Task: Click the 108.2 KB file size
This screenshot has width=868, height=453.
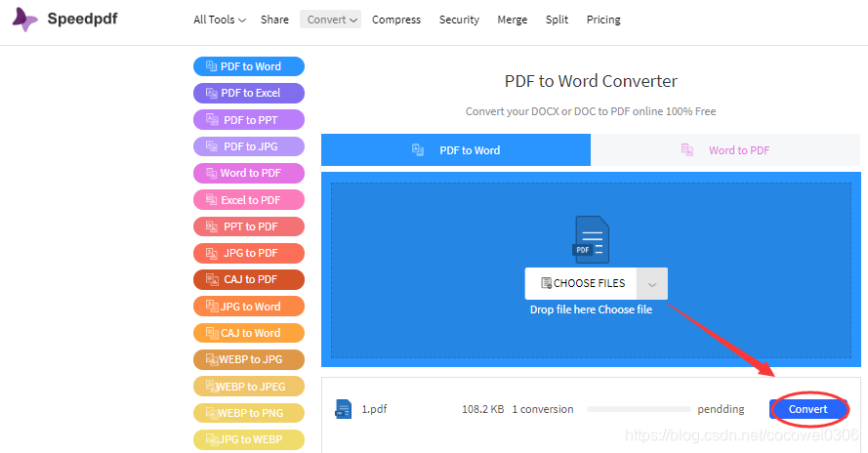Action: pyautogui.click(x=482, y=409)
